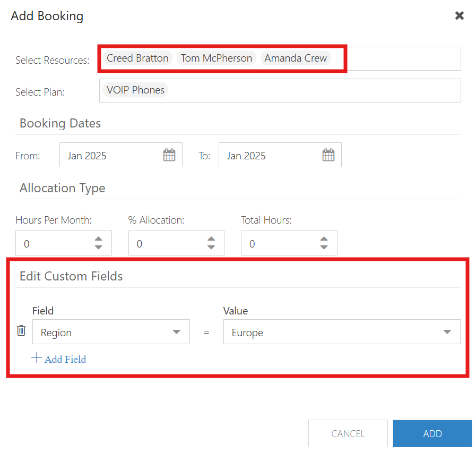Select the VOIP Phones plan tag
The image size is (476, 452).
pyautogui.click(x=135, y=90)
